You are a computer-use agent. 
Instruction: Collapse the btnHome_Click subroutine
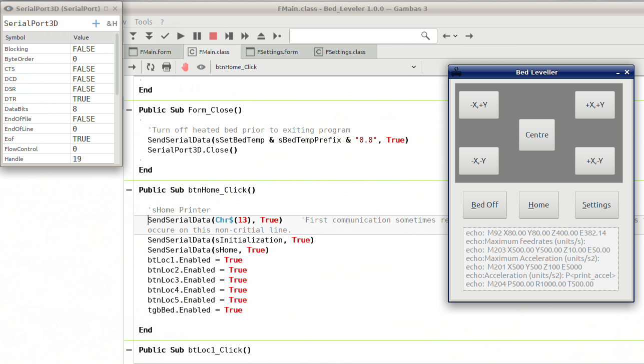129,190
